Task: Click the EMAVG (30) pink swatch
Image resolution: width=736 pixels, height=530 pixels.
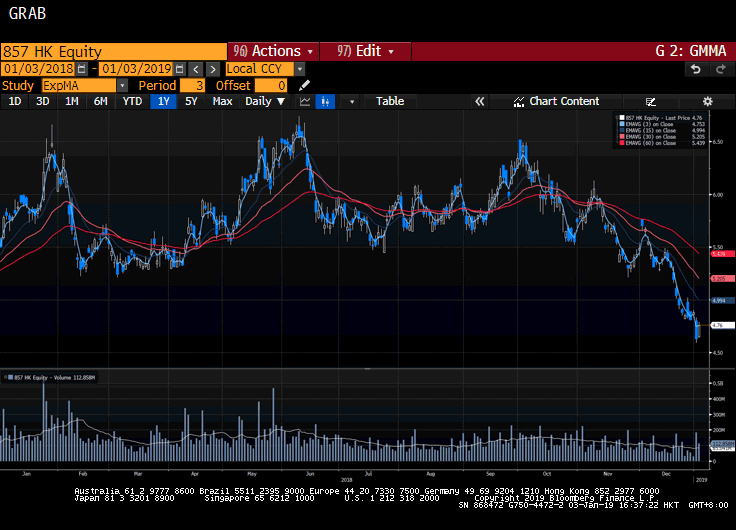Action: point(622,137)
